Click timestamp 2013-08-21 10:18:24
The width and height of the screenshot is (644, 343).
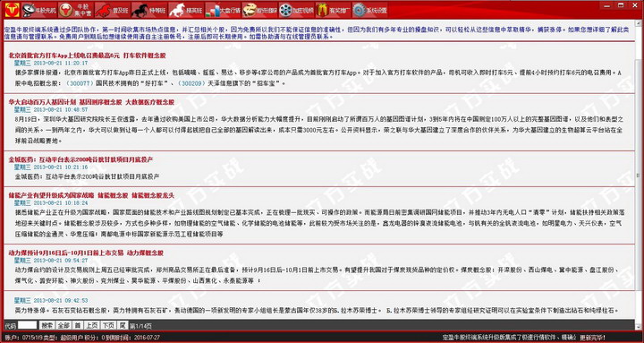[61, 203]
